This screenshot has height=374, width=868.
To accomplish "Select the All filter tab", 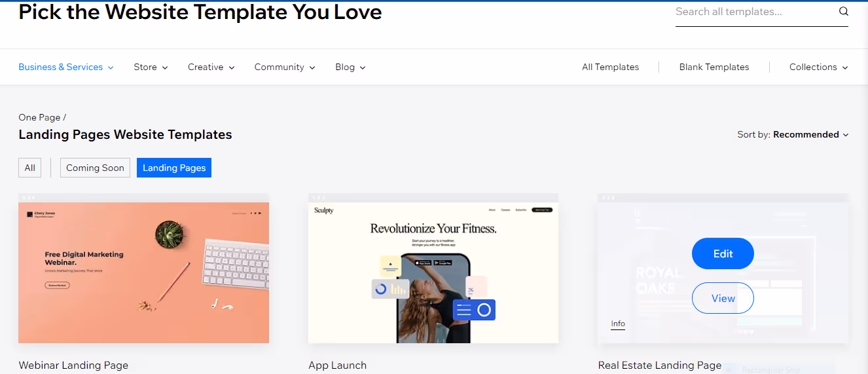I will (29, 168).
